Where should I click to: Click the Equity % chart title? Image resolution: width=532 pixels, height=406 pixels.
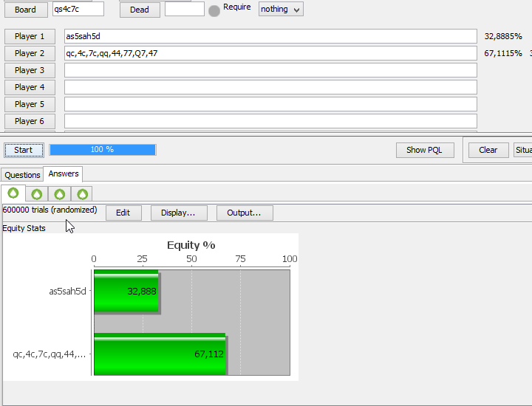[191, 245]
